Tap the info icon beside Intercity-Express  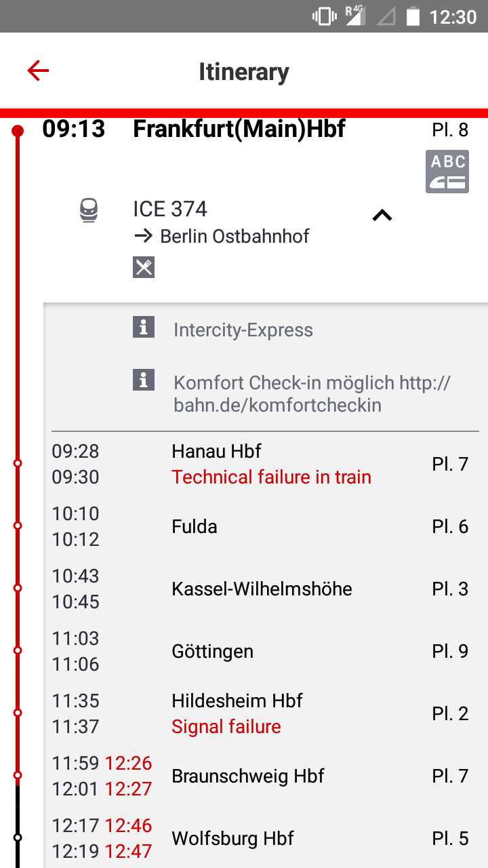pos(143,328)
